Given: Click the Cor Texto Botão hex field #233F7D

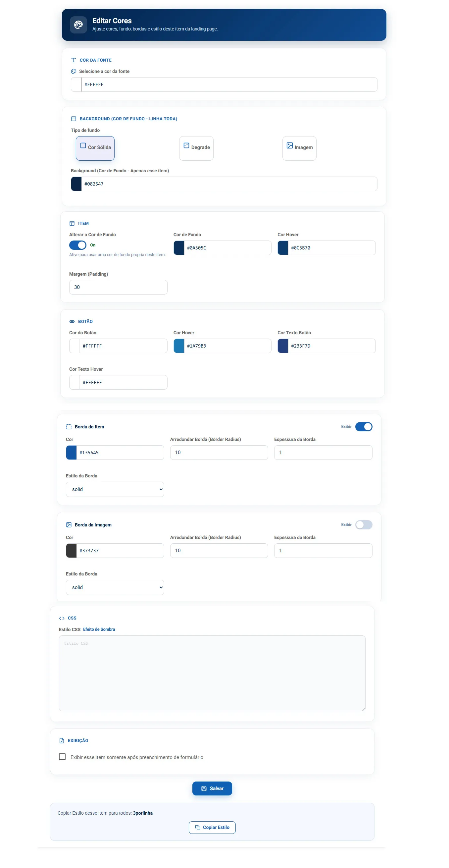Looking at the screenshot, I should pyautogui.click(x=332, y=346).
